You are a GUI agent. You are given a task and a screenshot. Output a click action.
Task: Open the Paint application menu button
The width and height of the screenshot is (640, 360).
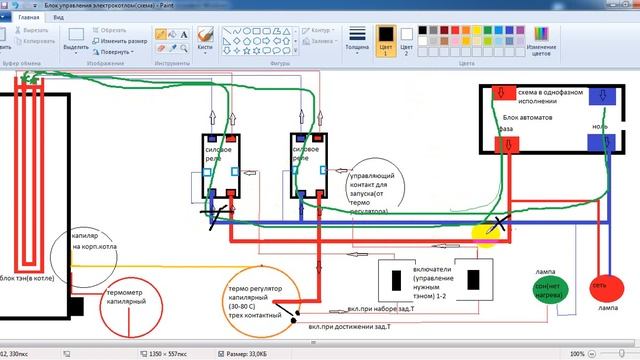(x=4, y=17)
